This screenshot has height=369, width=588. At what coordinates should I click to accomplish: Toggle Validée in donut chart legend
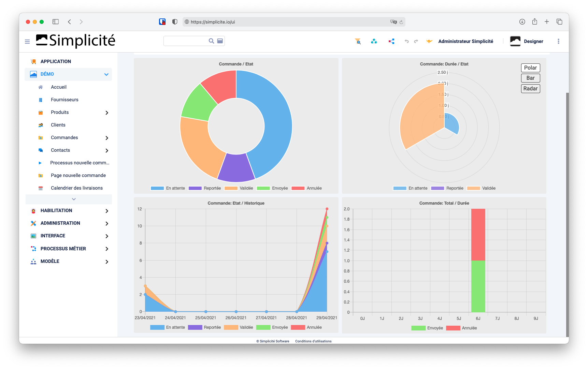pos(239,188)
